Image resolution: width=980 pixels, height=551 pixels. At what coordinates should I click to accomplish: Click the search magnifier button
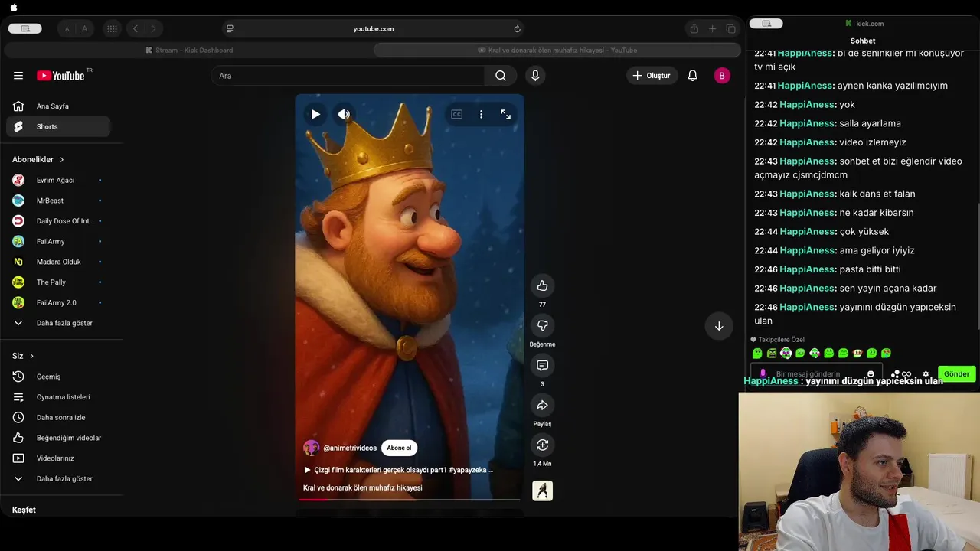(x=501, y=76)
